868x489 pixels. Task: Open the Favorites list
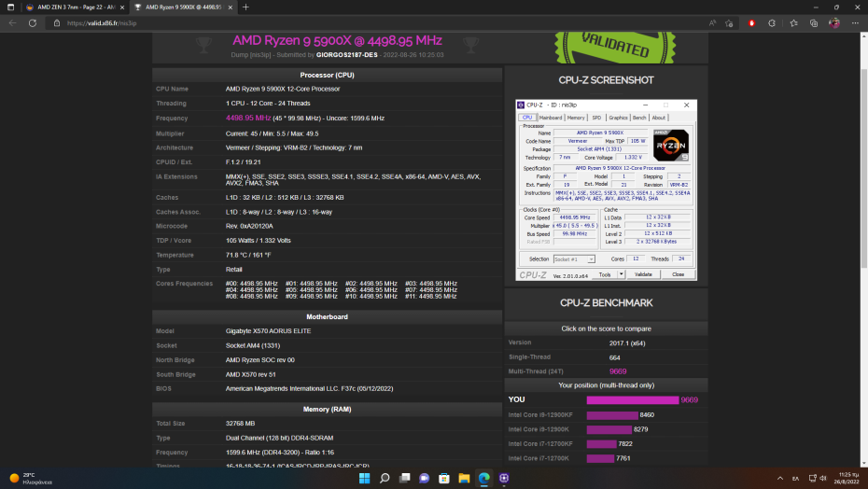point(794,23)
